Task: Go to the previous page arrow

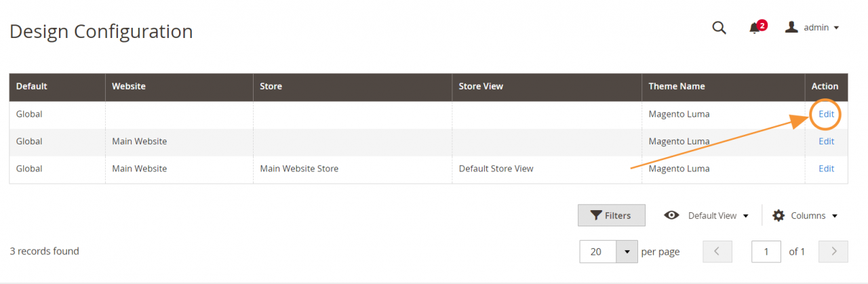Action: [x=717, y=251]
